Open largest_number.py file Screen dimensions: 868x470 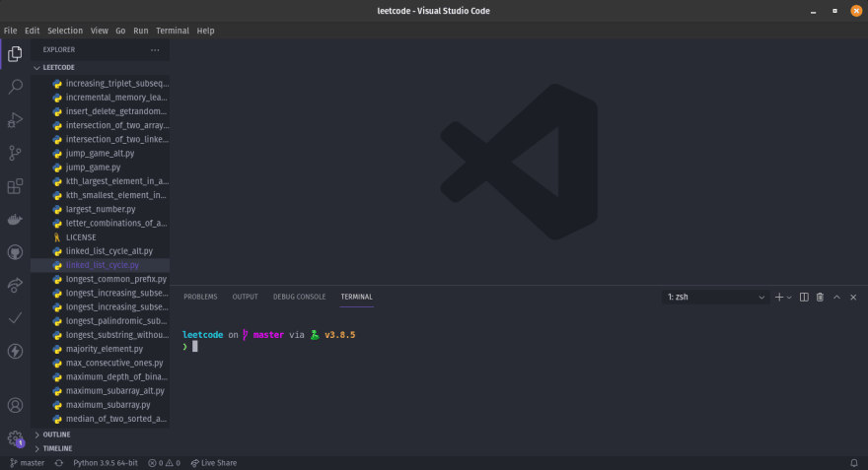[101, 209]
